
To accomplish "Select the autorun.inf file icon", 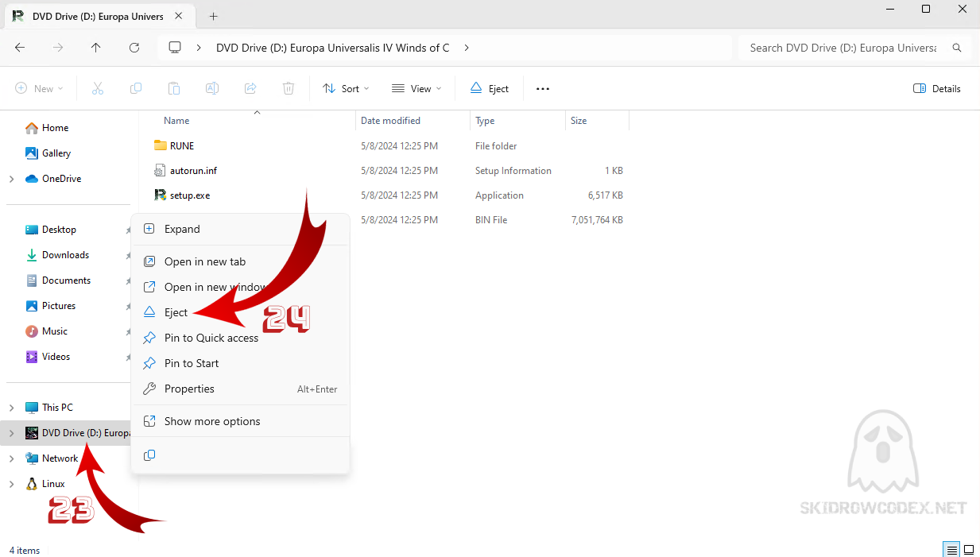I will point(161,171).
